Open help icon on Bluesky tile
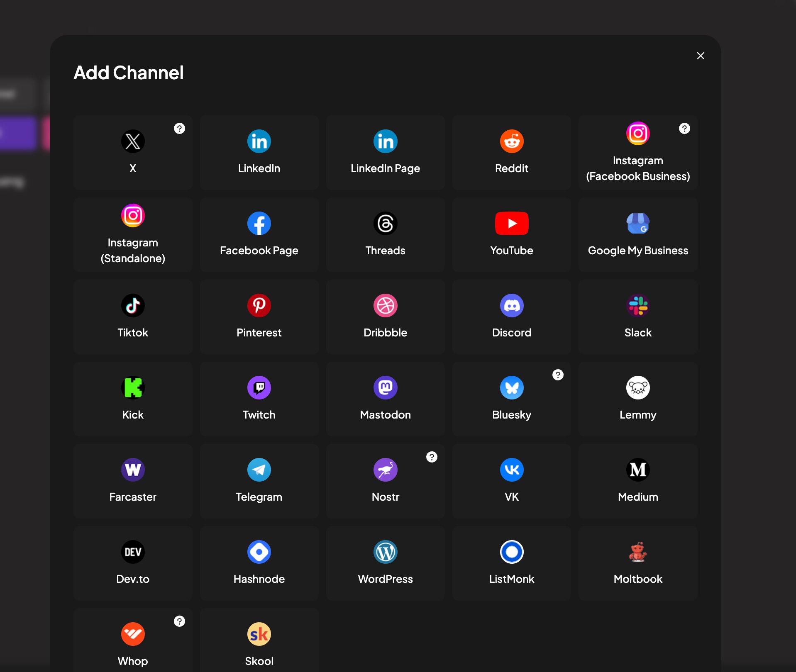 [x=558, y=375]
